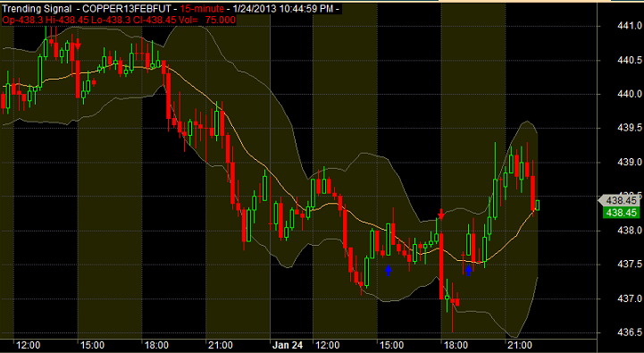Click the 436.5 price axis label
This screenshot has width=644, height=353.
pos(630,332)
